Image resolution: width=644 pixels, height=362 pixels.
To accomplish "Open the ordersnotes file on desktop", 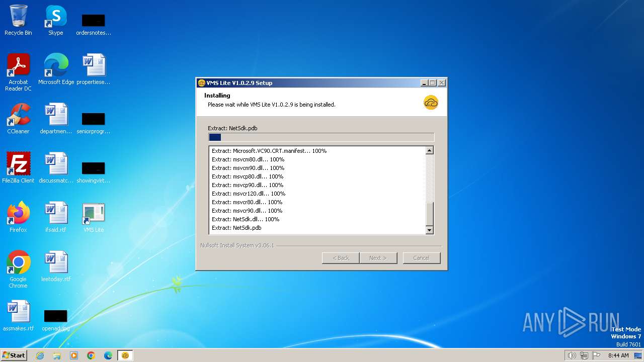I will click(x=94, y=24).
